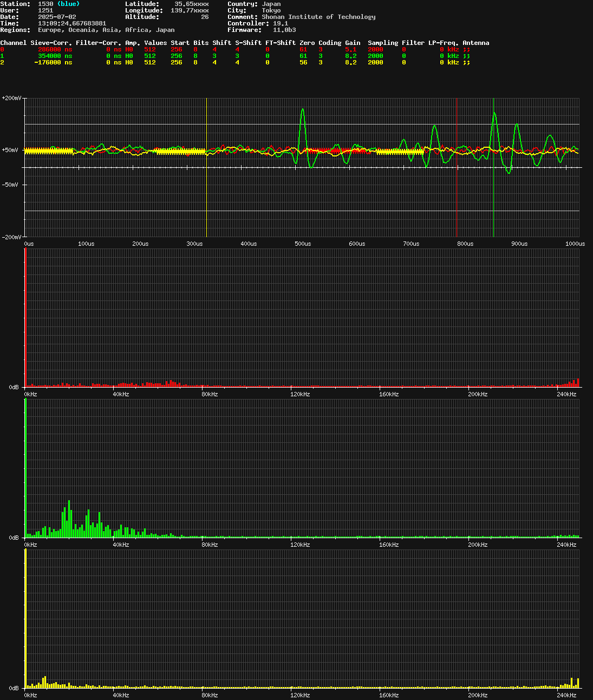Click the green channel gain value 8.2
This screenshot has width=593, height=700.
tap(351, 56)
